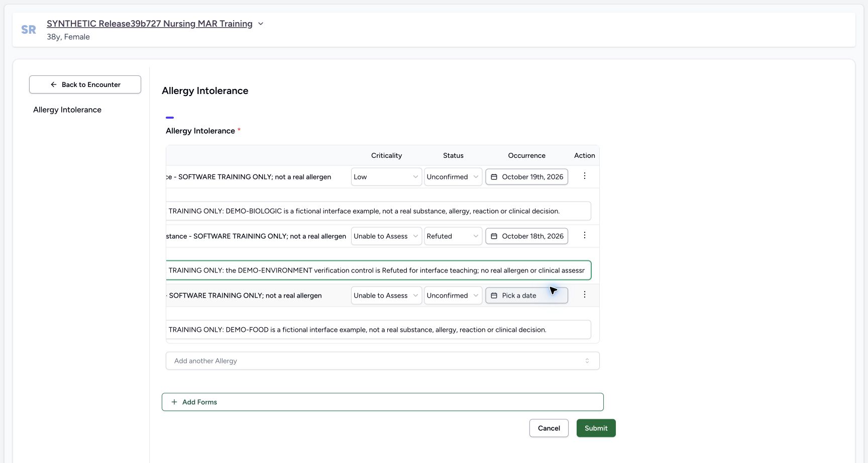Screen dimensions: 868x463
Task: Click the Allergy Intolerance page heading
Action: click(x=205, y=90)
